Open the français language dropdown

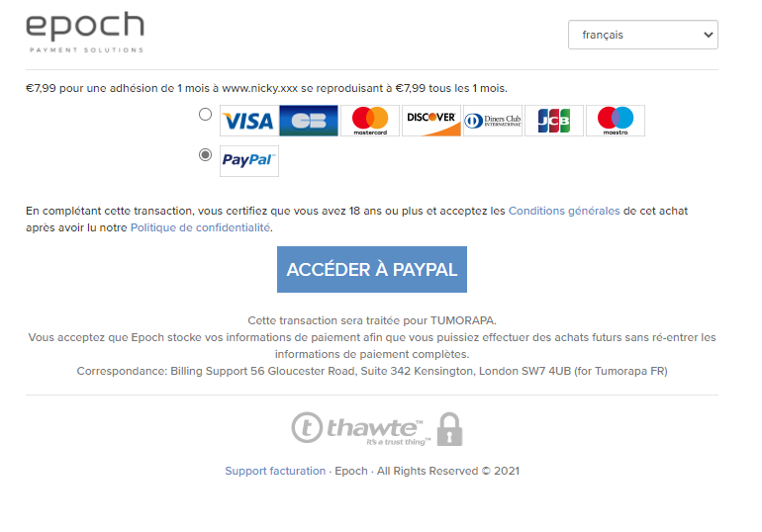pos(643,35)
